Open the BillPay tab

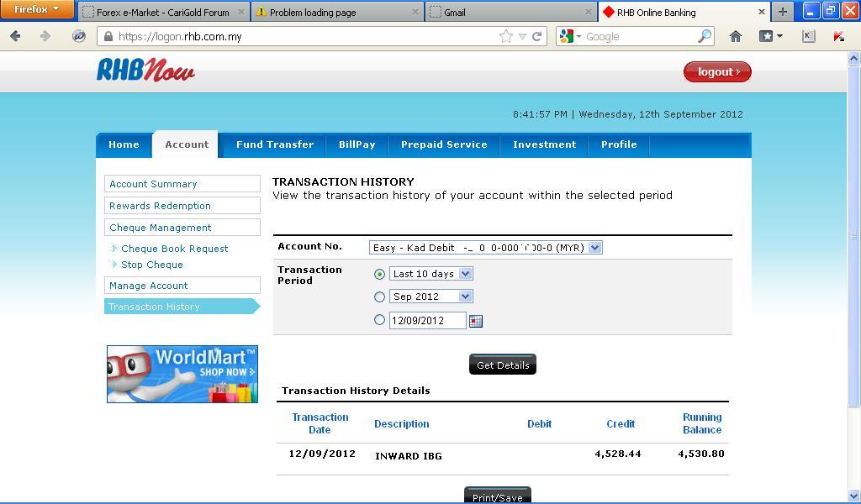click(357, 144)
